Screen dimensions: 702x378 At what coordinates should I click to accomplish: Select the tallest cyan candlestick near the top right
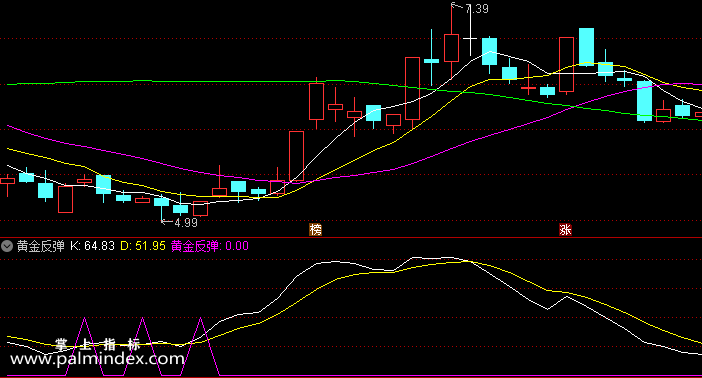pos(586,47)
